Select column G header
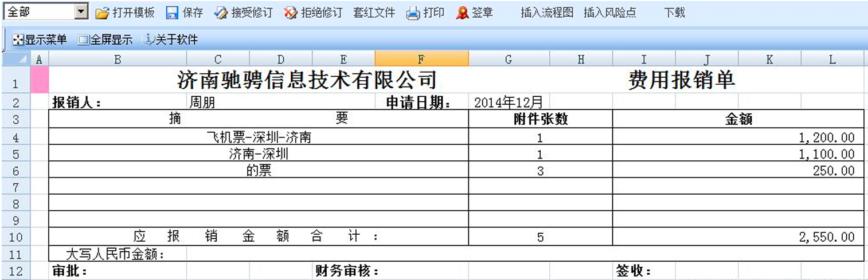The width and height of the screenshot is (868, 280). [x=509, y=59]
